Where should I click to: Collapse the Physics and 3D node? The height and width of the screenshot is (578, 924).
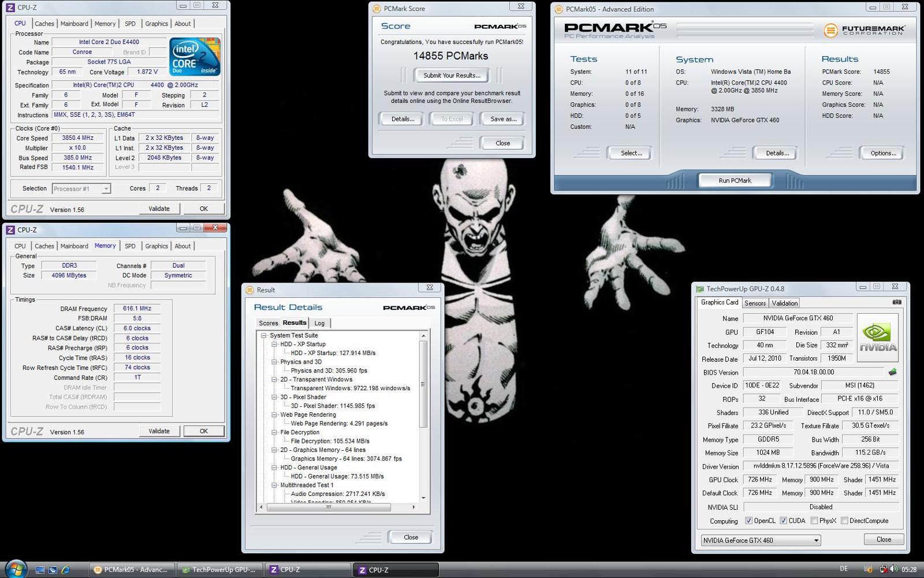pos(274,362)
